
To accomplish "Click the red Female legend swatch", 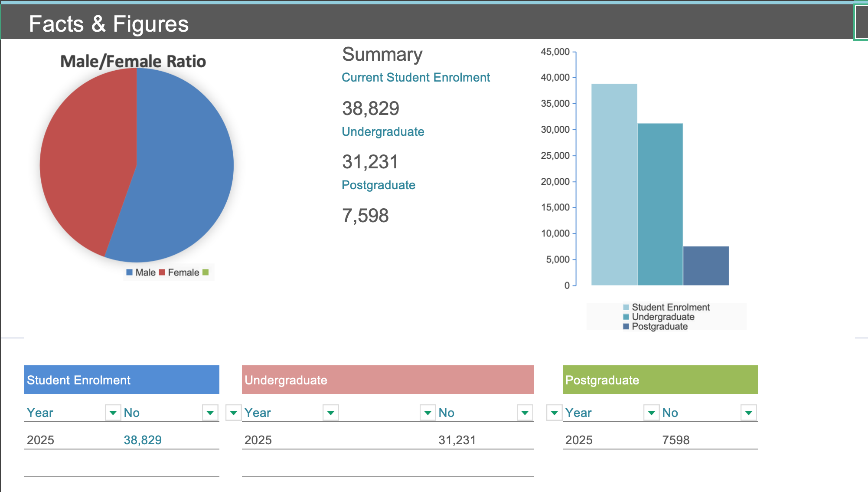I will [162, 272].
